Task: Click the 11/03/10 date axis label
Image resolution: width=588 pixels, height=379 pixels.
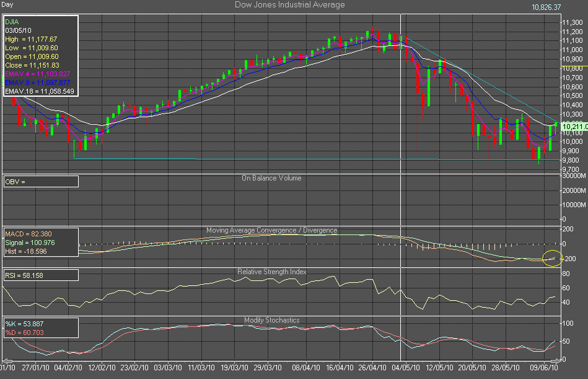Action: click(201, 368)
